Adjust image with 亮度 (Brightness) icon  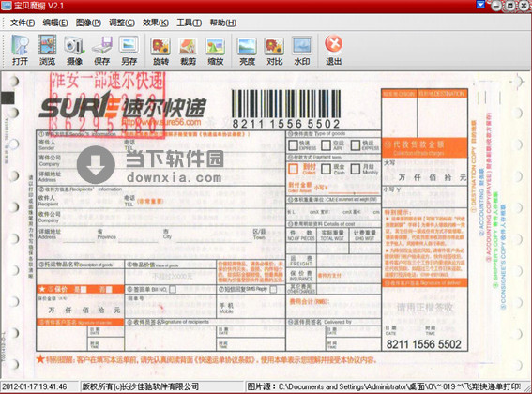(247, 50)
